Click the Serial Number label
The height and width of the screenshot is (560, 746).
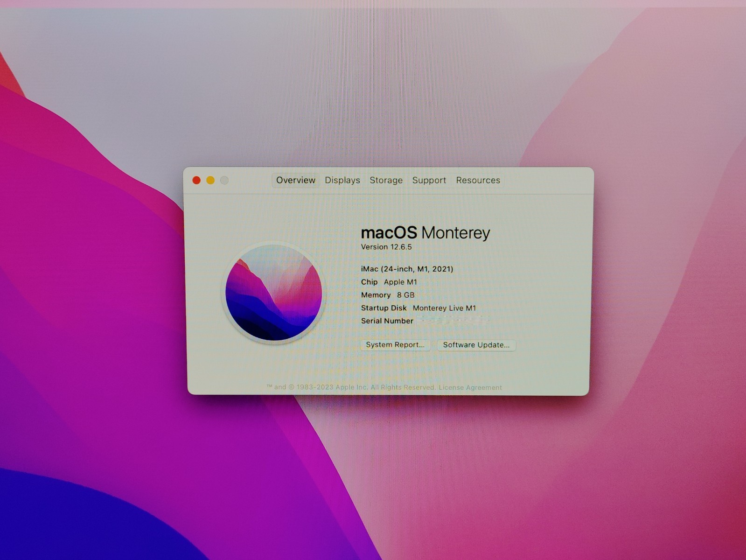[x=387, y=321]
